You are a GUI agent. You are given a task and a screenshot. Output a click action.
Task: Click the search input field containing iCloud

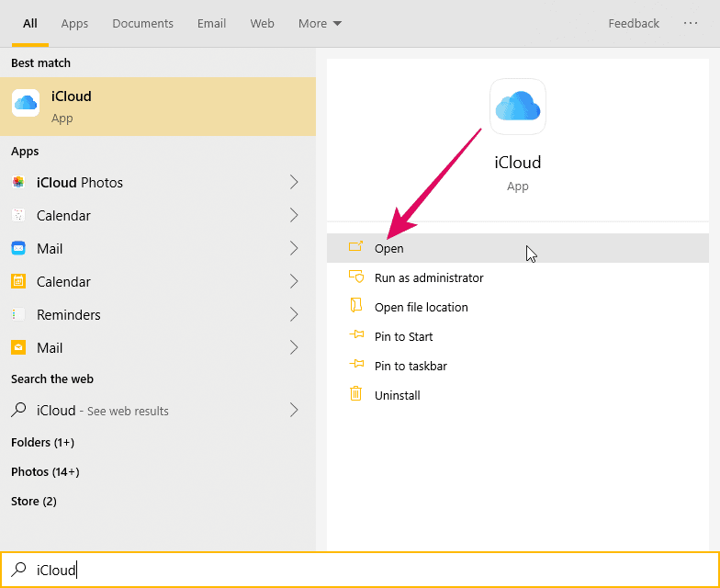click(x=360, y=570)
